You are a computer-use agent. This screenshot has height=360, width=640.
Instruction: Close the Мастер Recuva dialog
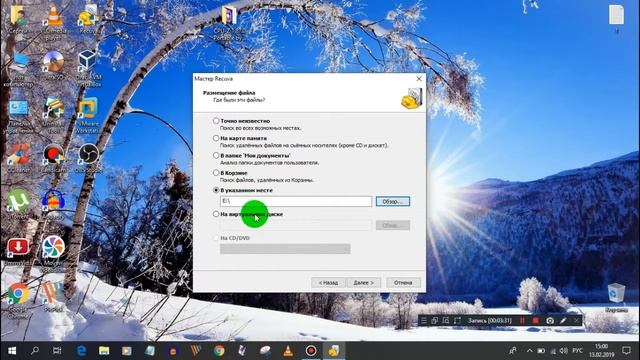pyautogui.click(x=419, y=78)
